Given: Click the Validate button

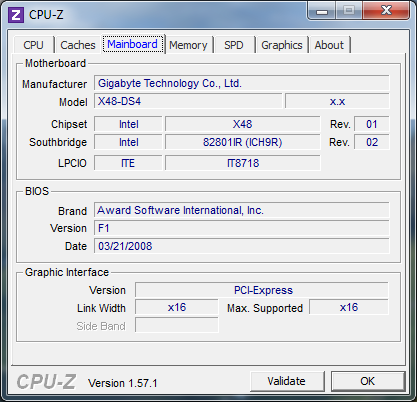Looking at the screenshot, I should [287, 381].
